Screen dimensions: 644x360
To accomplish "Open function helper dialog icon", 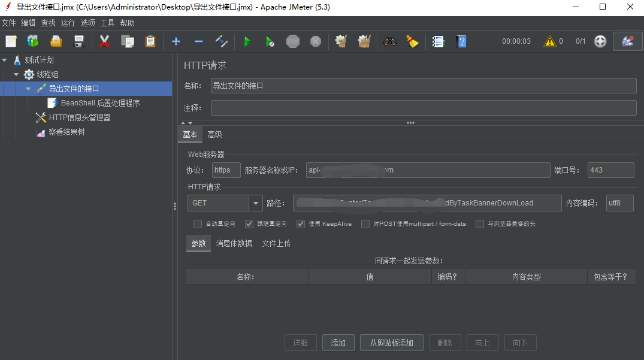I will (x=439, y=41).
